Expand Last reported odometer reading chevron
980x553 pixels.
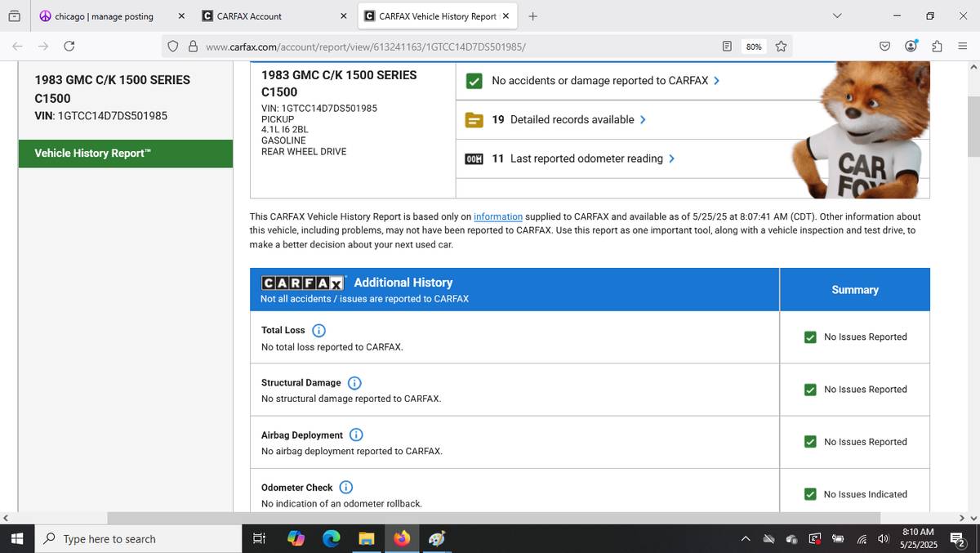671,159
